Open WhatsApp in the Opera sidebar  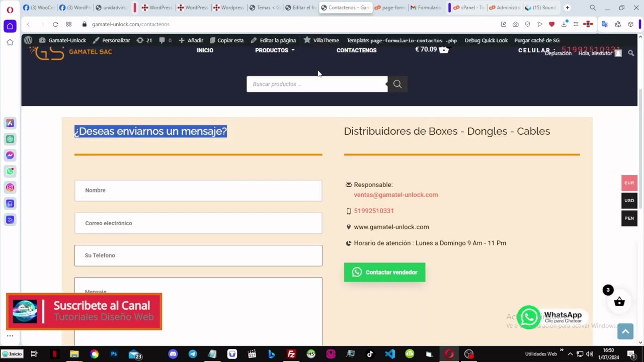[10, 171]
